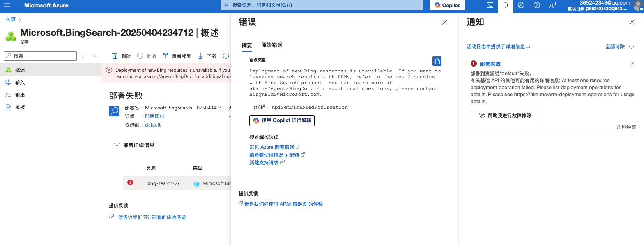Close the 通知 panel

click(632, 22)
